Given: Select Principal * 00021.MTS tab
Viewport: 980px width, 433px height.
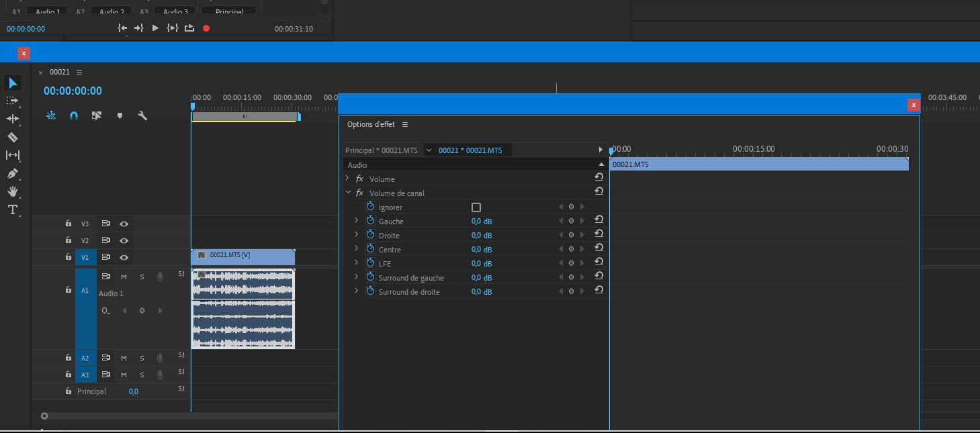Looking at the screenshot, I should pyautogui.click(x=381, y=150).
